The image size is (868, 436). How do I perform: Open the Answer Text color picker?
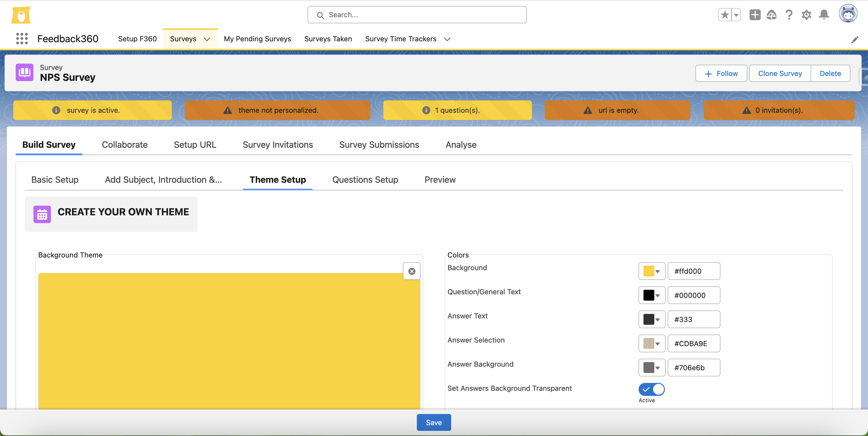click(x=651, y=319)
